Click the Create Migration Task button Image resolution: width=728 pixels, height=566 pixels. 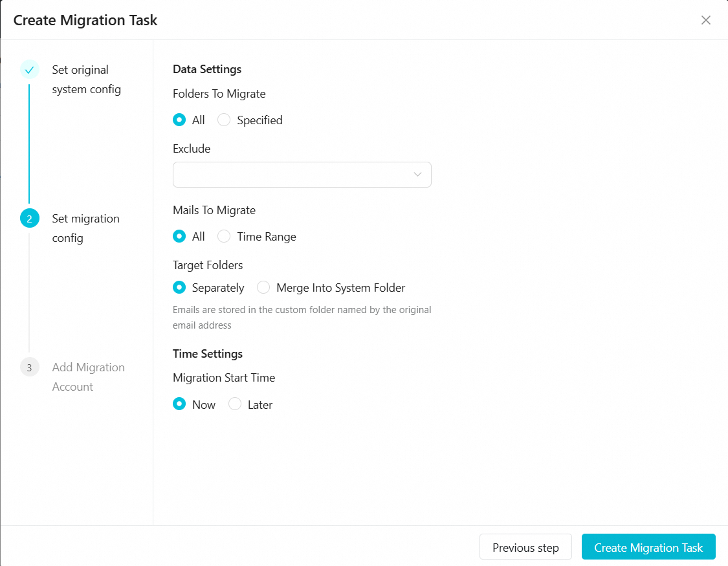point(648,547)
